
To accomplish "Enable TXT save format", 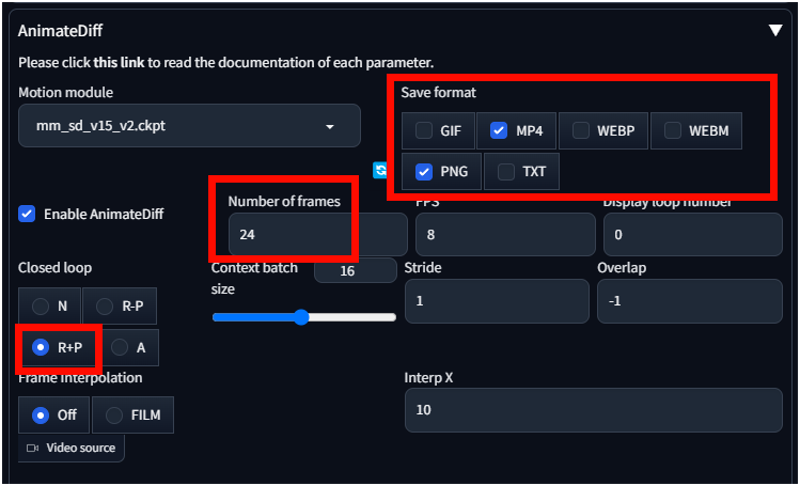I will coord(506,171).
